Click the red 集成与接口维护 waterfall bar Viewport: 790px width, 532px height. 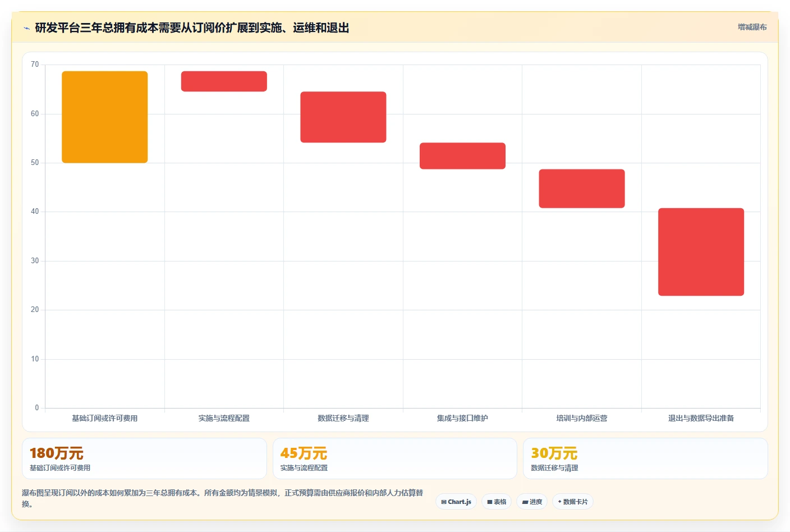point(462,156)
